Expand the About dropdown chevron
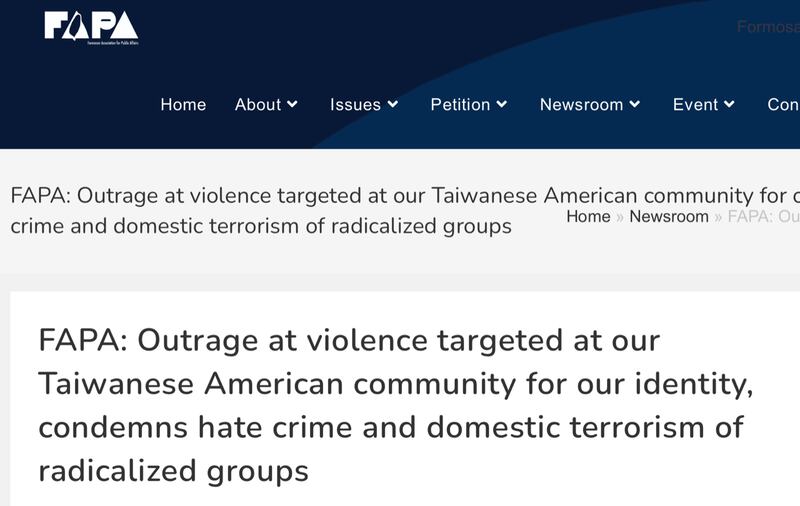This screenshot has width=800, height=506. click(x=292, y=104)
